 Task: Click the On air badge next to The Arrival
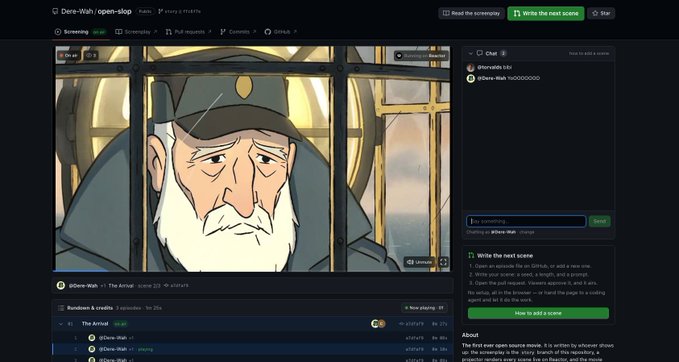coord(120,323)
